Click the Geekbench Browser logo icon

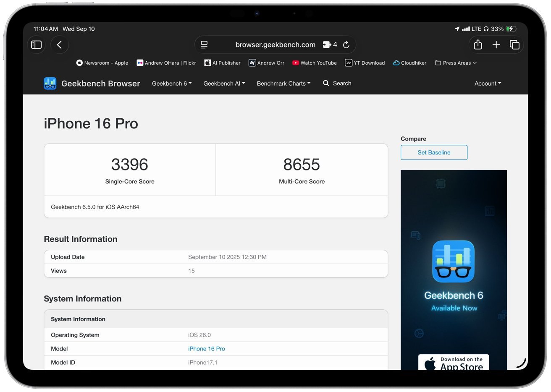coord(50,84)
